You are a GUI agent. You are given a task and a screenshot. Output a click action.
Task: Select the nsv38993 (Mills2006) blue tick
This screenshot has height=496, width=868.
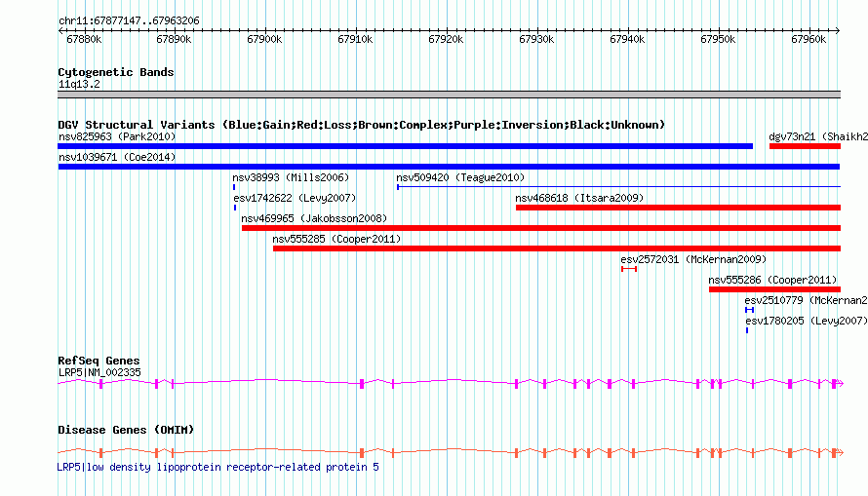click(x=234, y=187)
